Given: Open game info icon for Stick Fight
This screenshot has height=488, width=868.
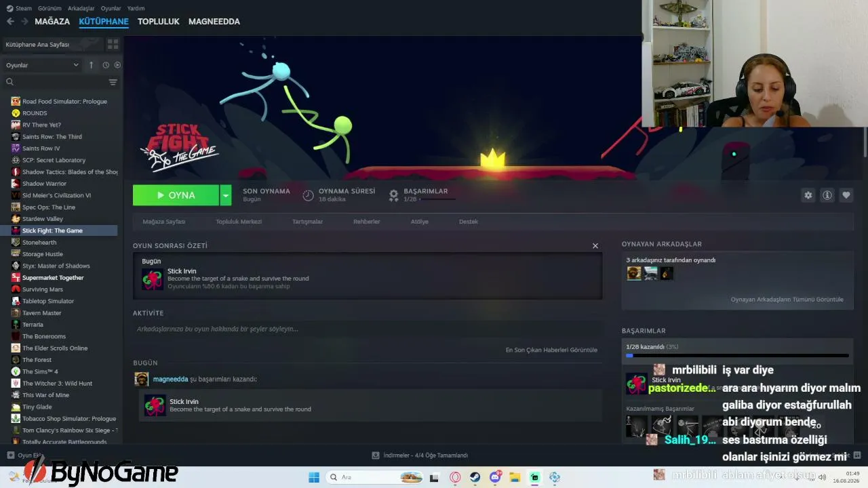Looking at the screenshot, I should pyautogui.click(x=827, y=195).
